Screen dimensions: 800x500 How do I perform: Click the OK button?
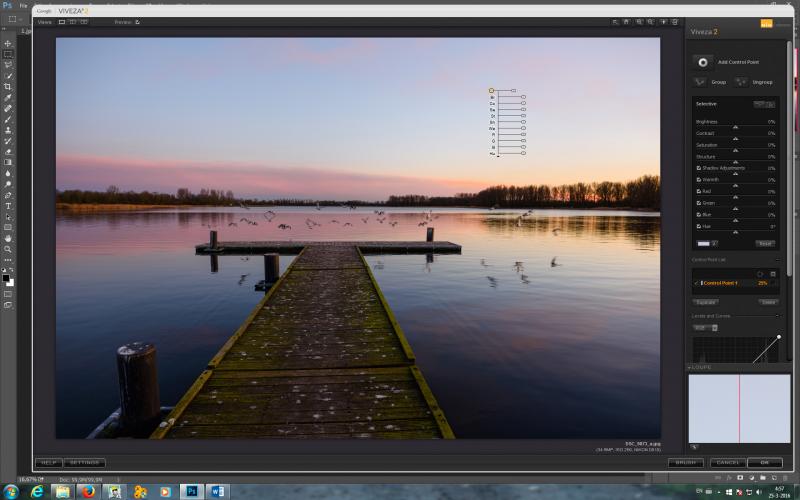pyautogui.click(x=764, y=463)
